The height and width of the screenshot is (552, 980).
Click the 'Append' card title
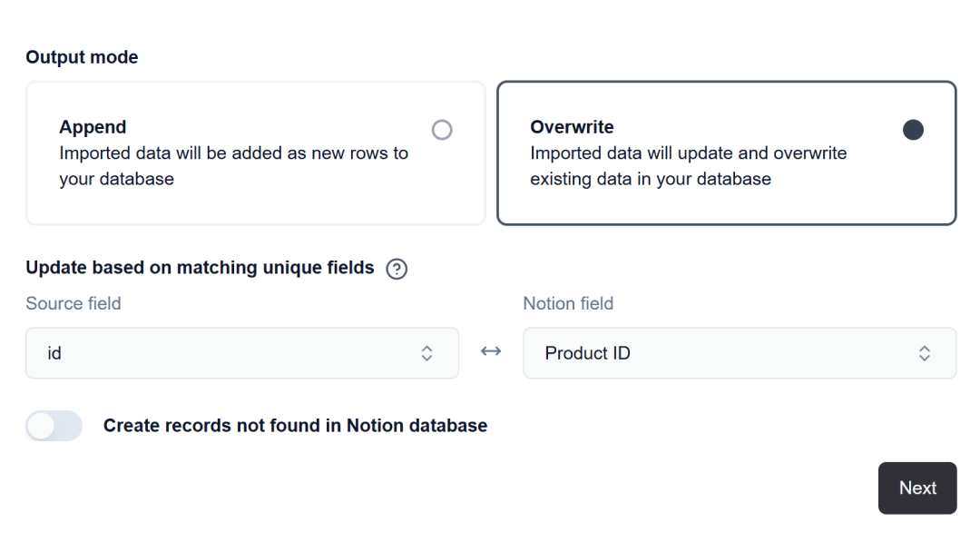coord(93,127)
